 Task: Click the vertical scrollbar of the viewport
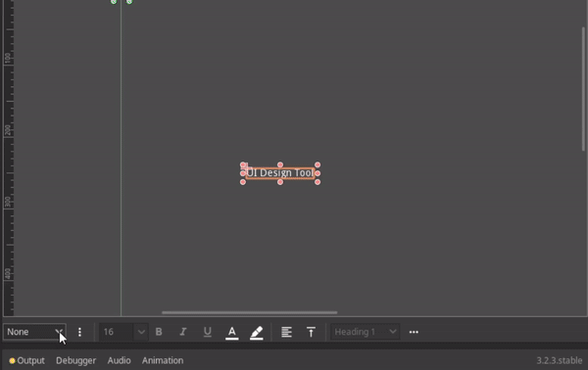pos(583,89)
